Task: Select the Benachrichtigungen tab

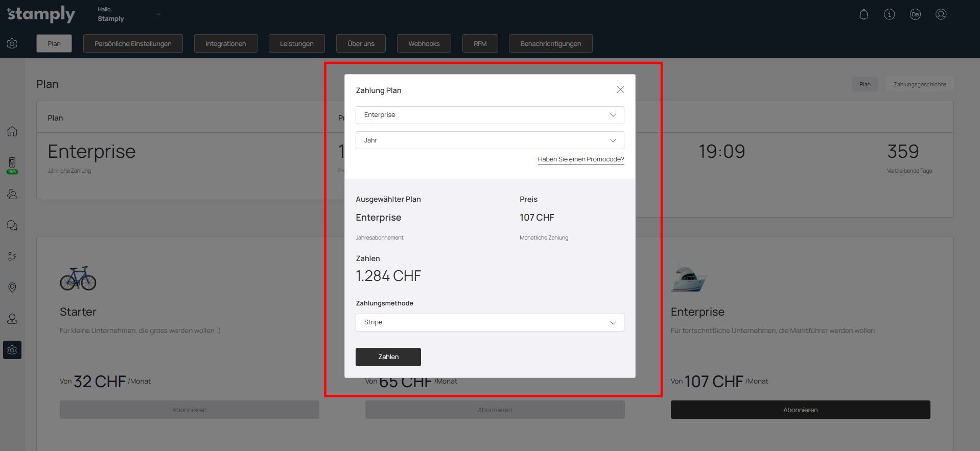Action: 550,43
